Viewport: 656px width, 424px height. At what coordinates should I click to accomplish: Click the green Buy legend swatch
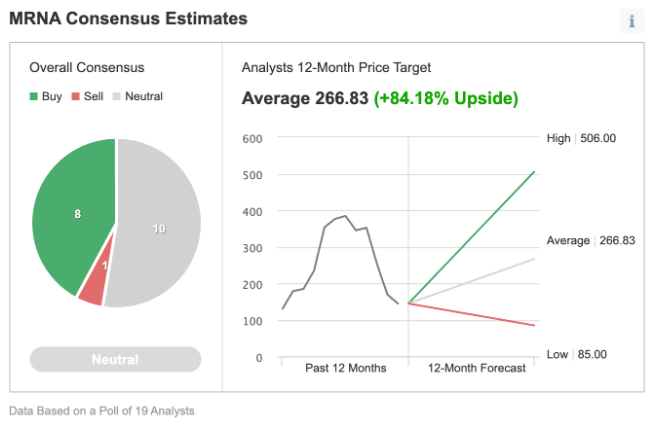(34, 97)
